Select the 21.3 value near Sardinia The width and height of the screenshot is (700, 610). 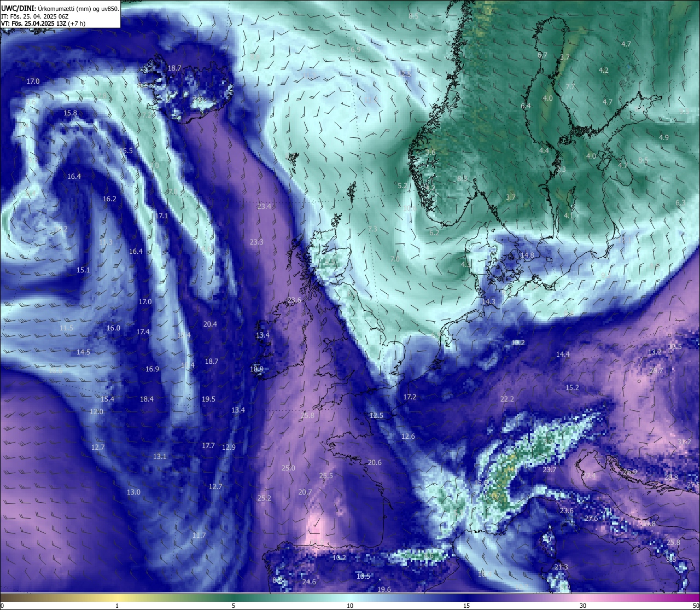[561, 567]
